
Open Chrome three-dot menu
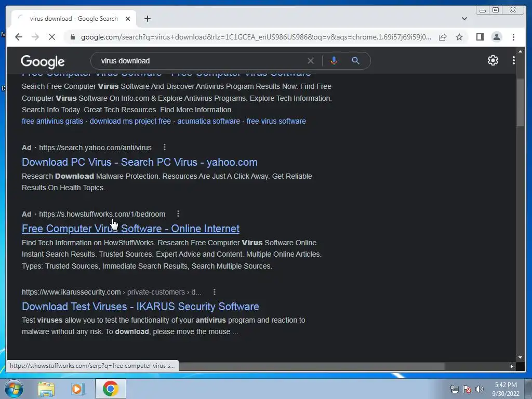pyautogui.click(x=513, y=37)
